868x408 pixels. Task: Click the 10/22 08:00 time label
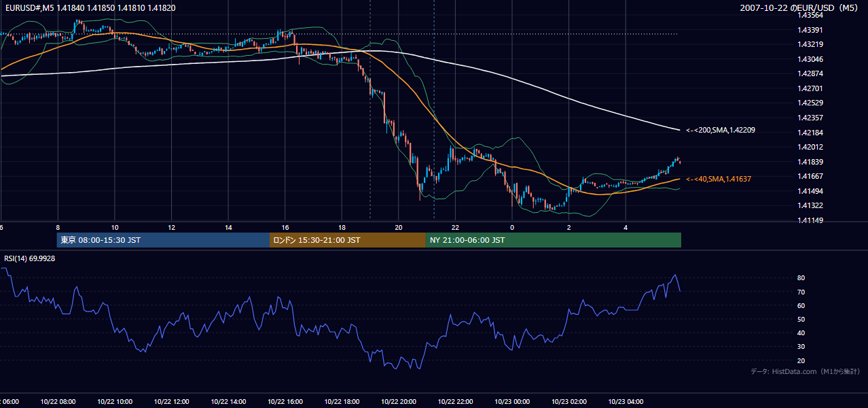pyautogui.click(x=58, y=402)
